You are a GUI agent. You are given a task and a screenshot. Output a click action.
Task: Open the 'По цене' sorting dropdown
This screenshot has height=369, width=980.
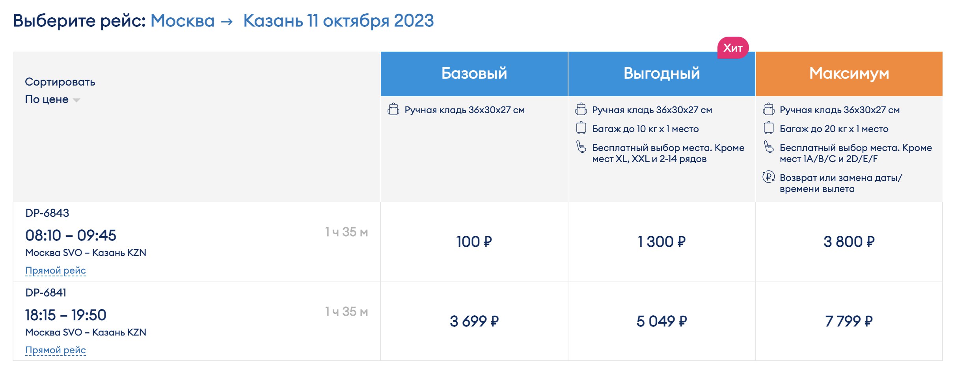pos(47,99)
